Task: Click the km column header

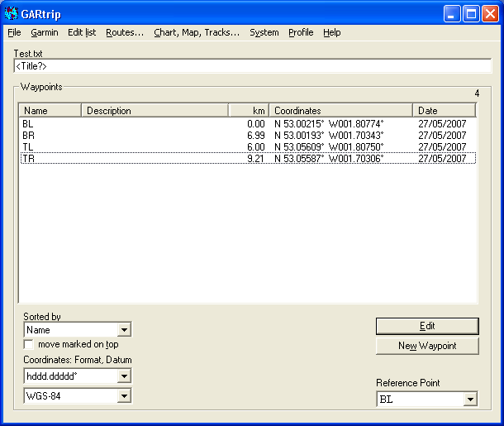Action: (x=249, y=111)
